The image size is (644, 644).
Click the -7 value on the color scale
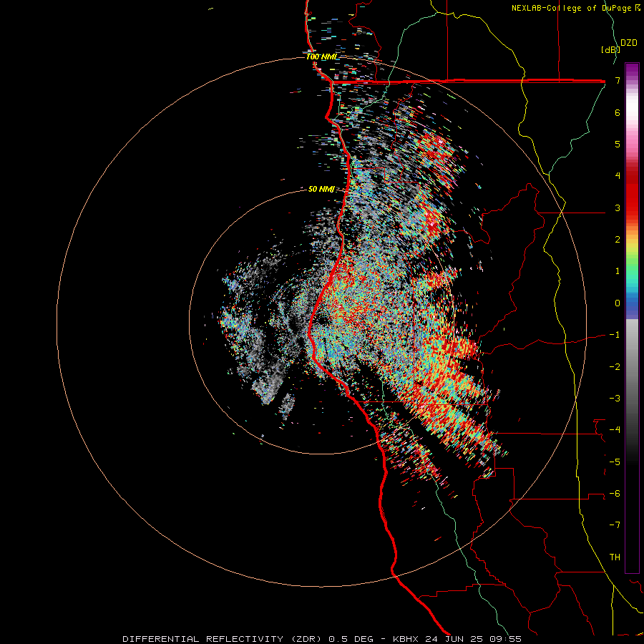click(615, 525)
